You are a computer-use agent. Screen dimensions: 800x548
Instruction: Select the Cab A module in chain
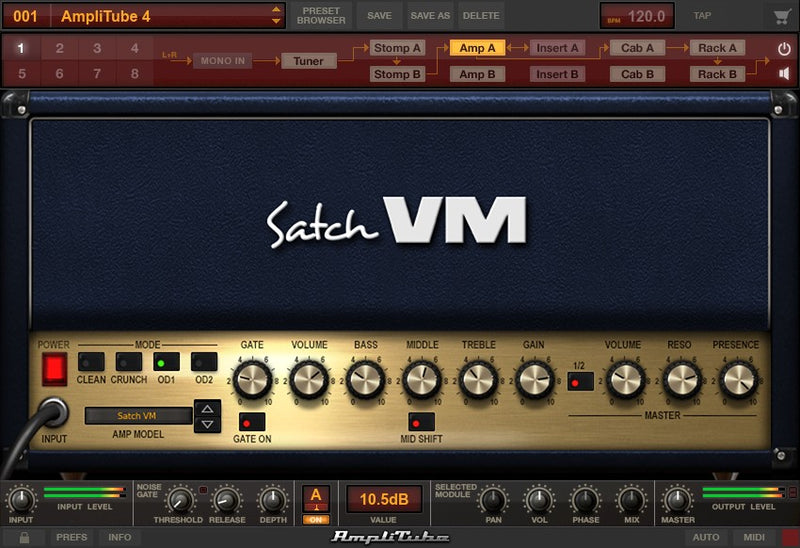click(x=637, y=48)
